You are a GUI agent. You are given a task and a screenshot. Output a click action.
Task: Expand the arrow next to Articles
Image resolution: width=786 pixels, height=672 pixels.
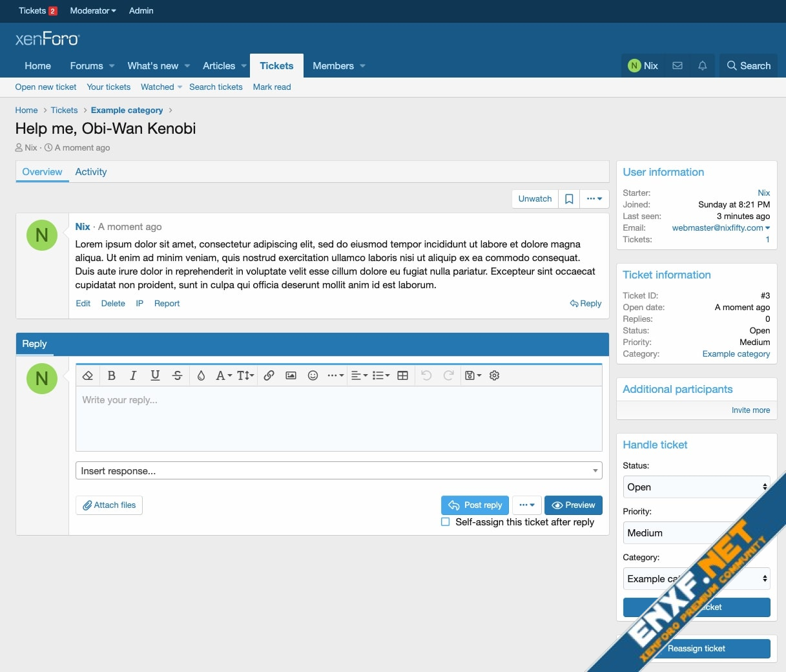click(x=243, y=66)
